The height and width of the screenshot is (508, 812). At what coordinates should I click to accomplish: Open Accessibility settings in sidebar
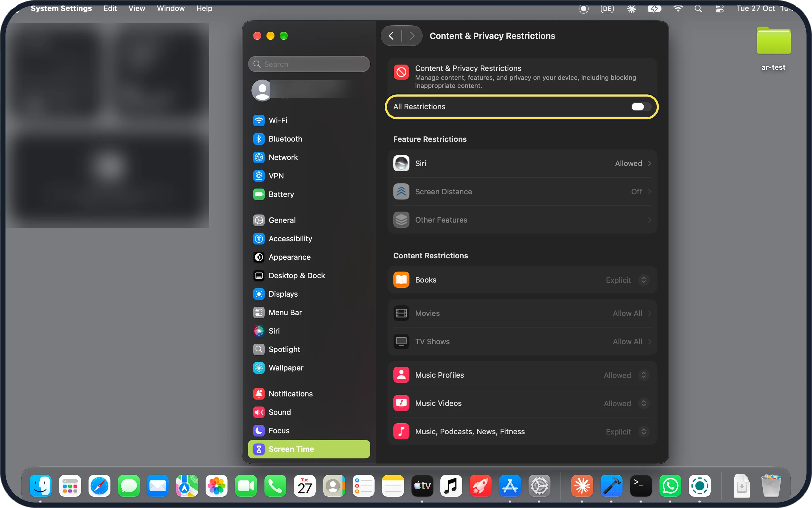pos(309,238)
